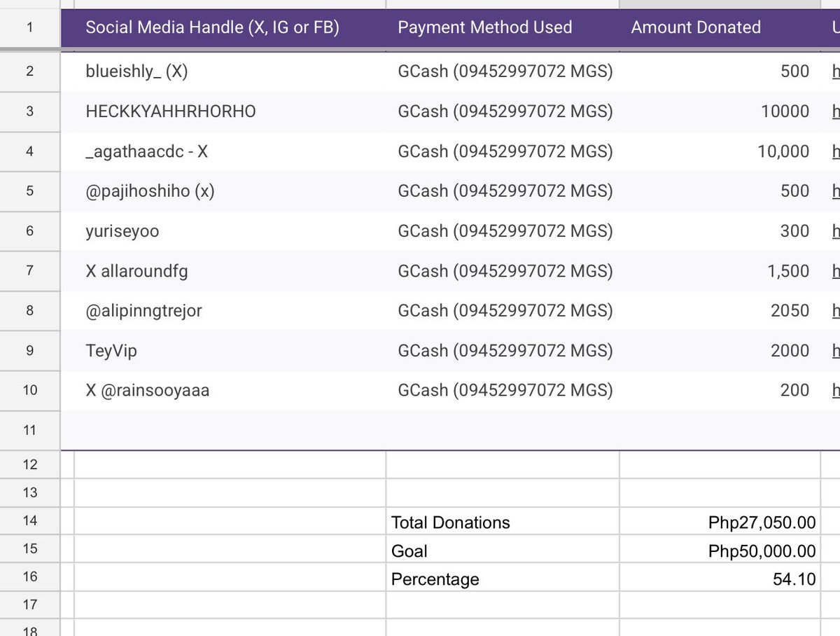
Task: Click the 'Payment Method Used' header cell
Action: tap(503, 28)
